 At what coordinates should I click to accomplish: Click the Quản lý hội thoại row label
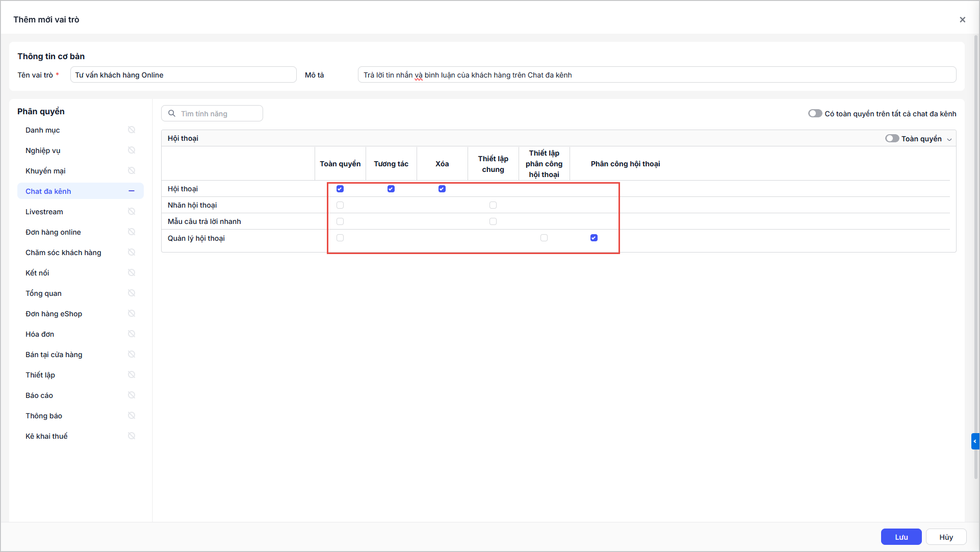point(196,238)
